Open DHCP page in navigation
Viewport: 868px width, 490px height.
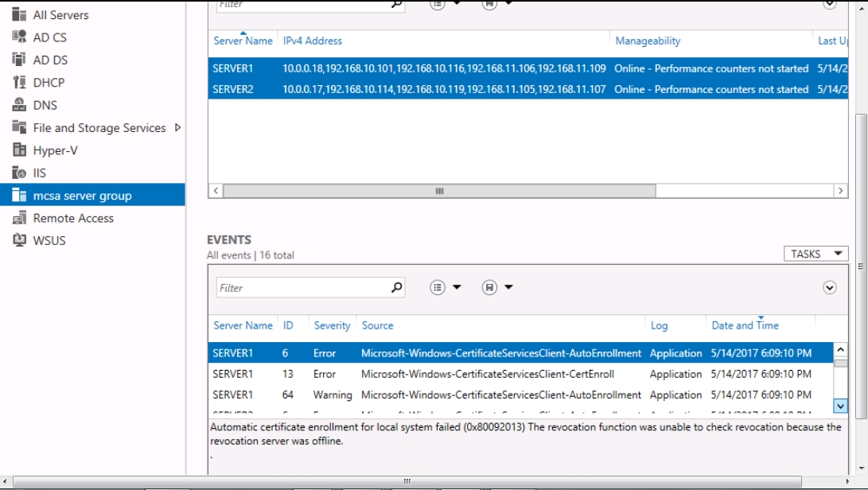coord(49,83)
